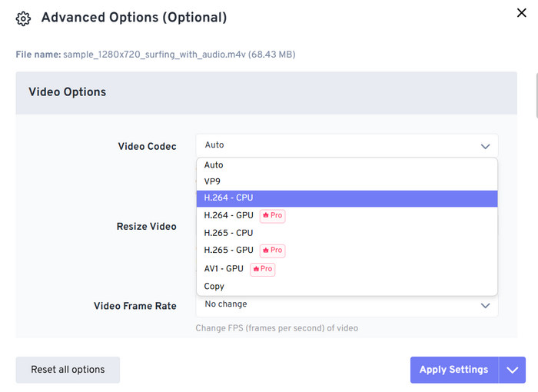Click the Pro badge next to H.264 - GPU
The height and width of the screenshot is (392, 538).
[x=272, y=216]
